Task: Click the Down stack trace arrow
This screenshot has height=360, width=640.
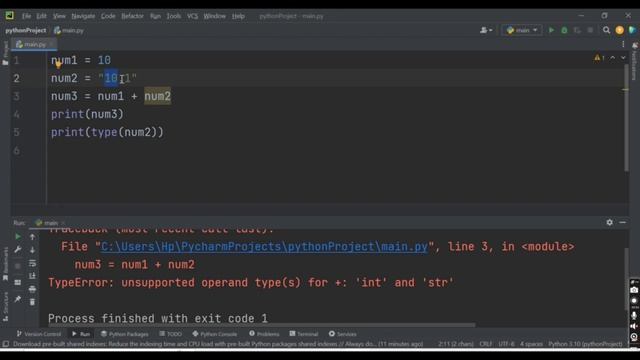Action: tap(32, 250)
